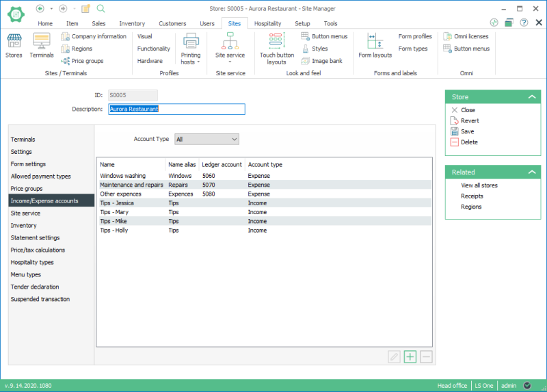Open Styles in Look and feel
Viewport: 547px width, 392px height.
tap(315, 49)
